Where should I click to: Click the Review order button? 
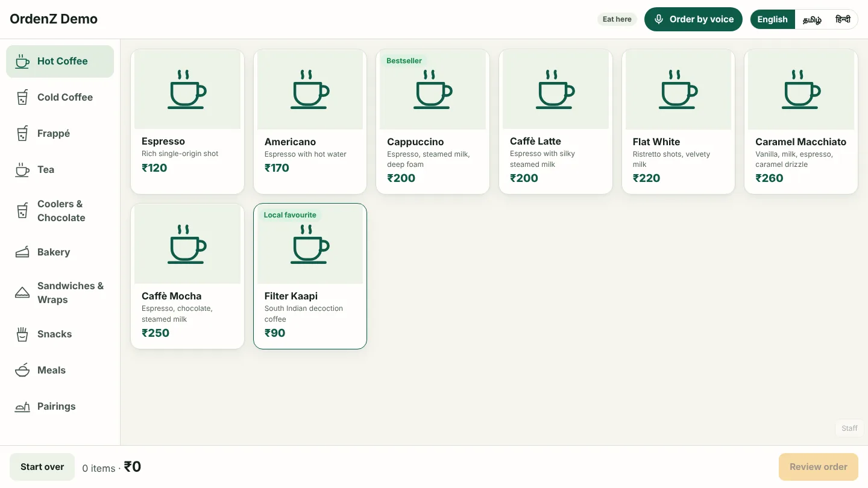(819, 467)
